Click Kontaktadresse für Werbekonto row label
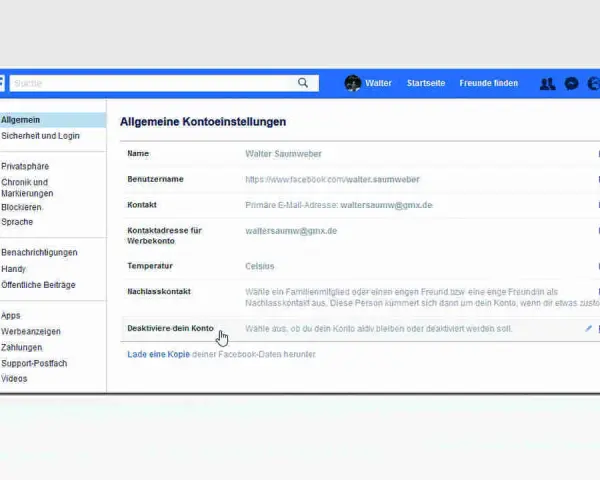The image size is (600, 480). (x=165, y=235)
